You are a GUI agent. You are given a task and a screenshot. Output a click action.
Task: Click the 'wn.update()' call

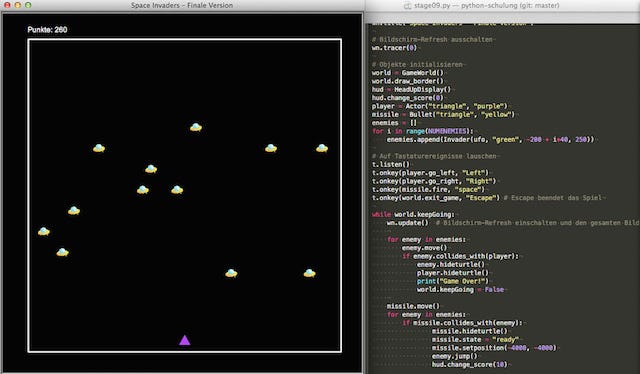(408, 223)
